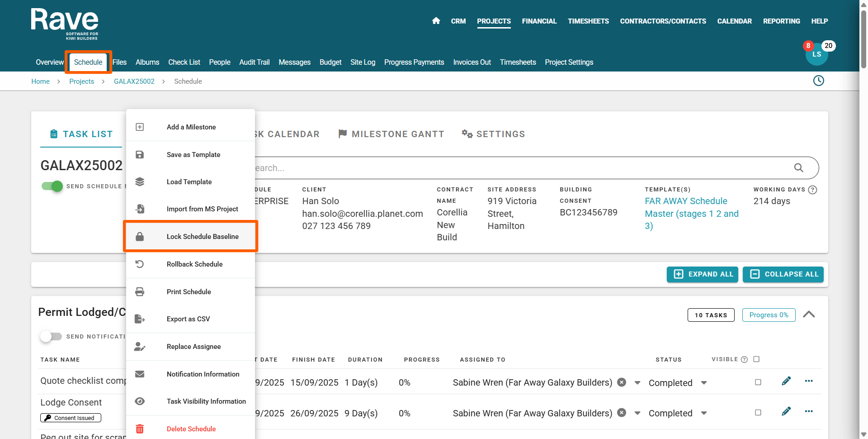Viewport: 868px width, 439px height.
Task: Remove Sabine Wren from Quote checklist task
Action: point(622,382)
